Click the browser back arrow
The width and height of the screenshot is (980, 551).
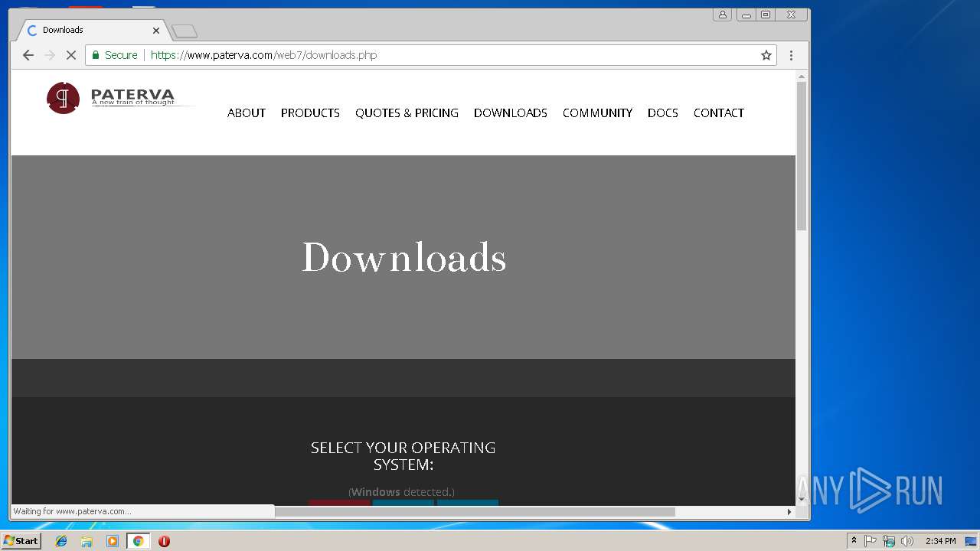pos(28,55)
